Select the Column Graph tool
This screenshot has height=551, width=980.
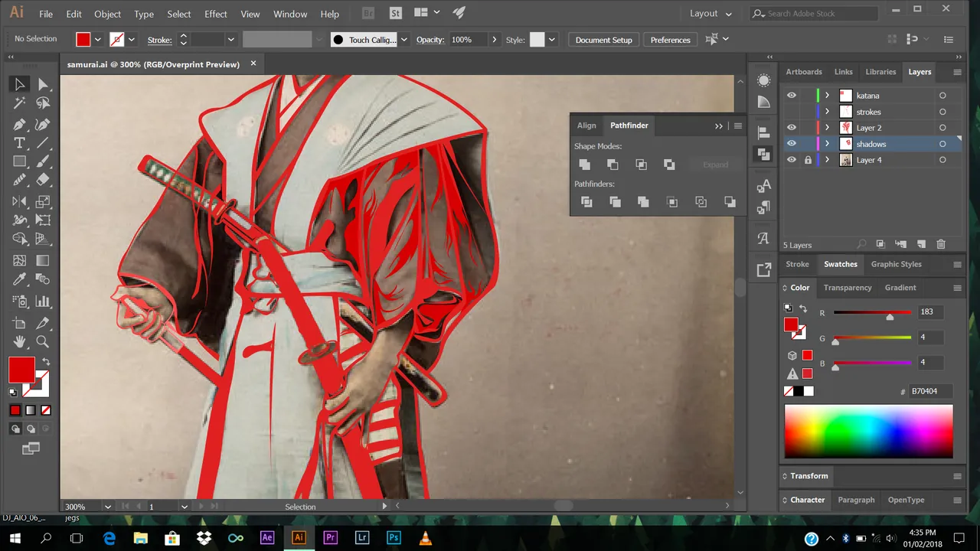coord(43,302)
